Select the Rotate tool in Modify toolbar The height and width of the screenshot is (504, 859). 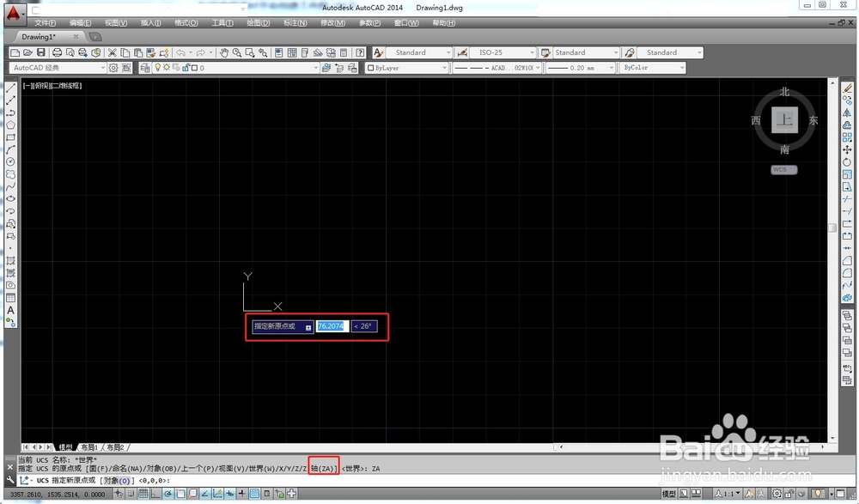click(x=847, y=162)
